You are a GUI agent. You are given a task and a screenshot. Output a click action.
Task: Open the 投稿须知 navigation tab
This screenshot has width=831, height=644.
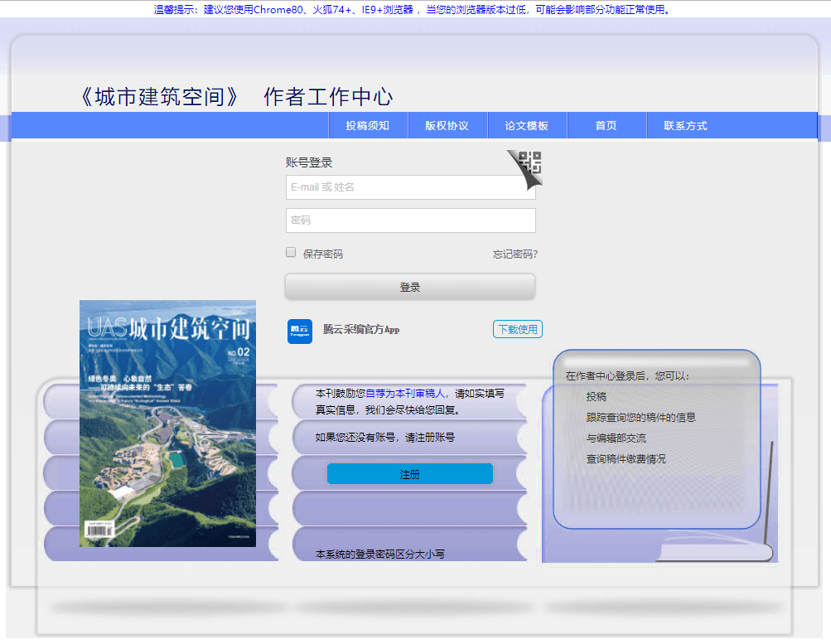pyautogui.click(x=367, y=124)
